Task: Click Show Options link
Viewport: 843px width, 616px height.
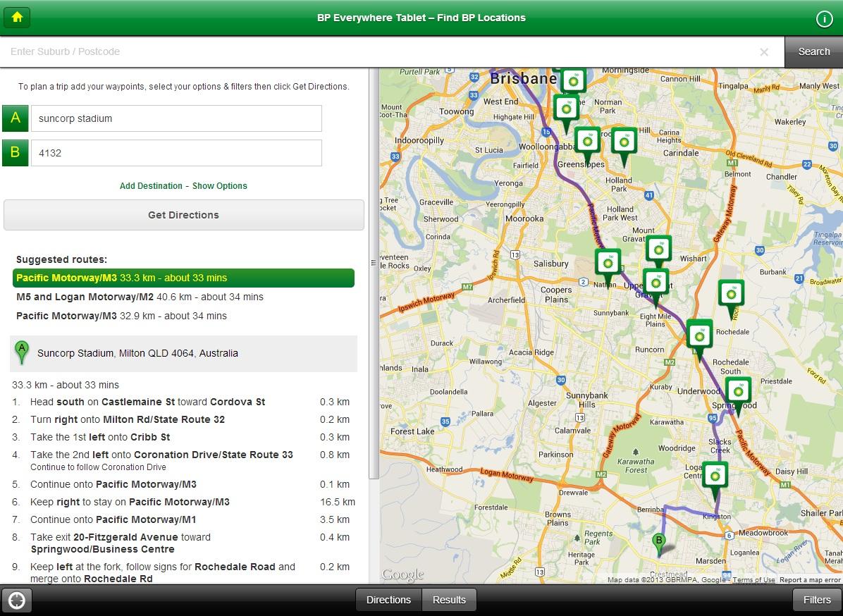Action: pos(220,186)
